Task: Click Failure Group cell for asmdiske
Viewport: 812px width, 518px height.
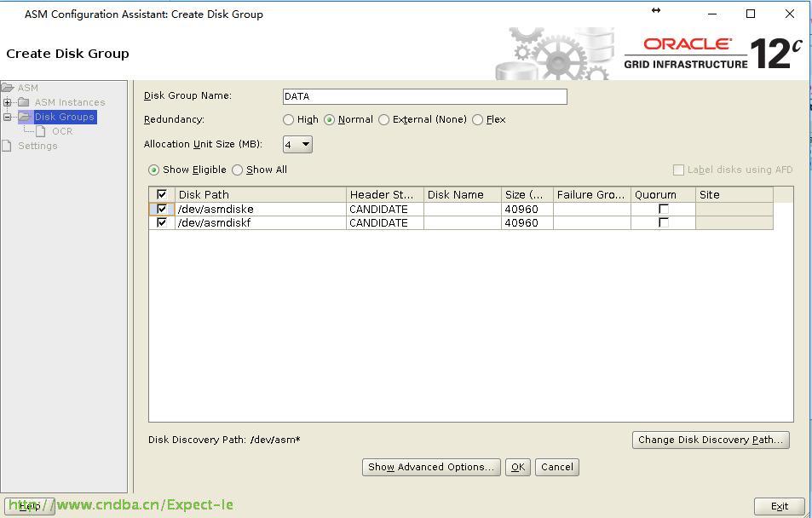Action: [x=592, y=209]
